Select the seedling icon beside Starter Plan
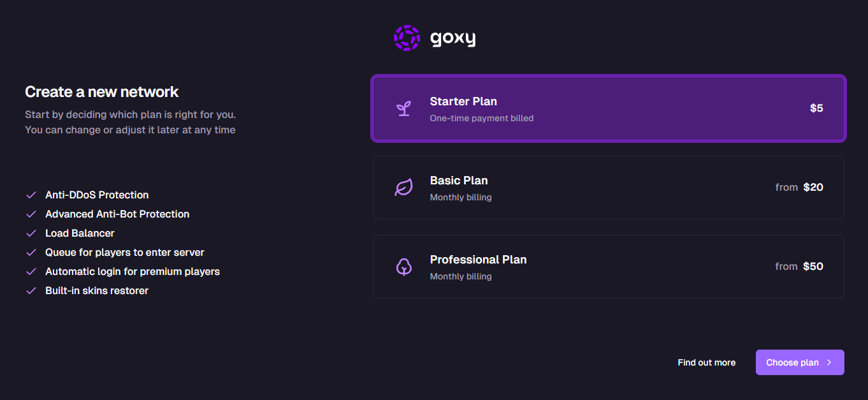Viewport: 868px width, 400px height. pos(403,108)
